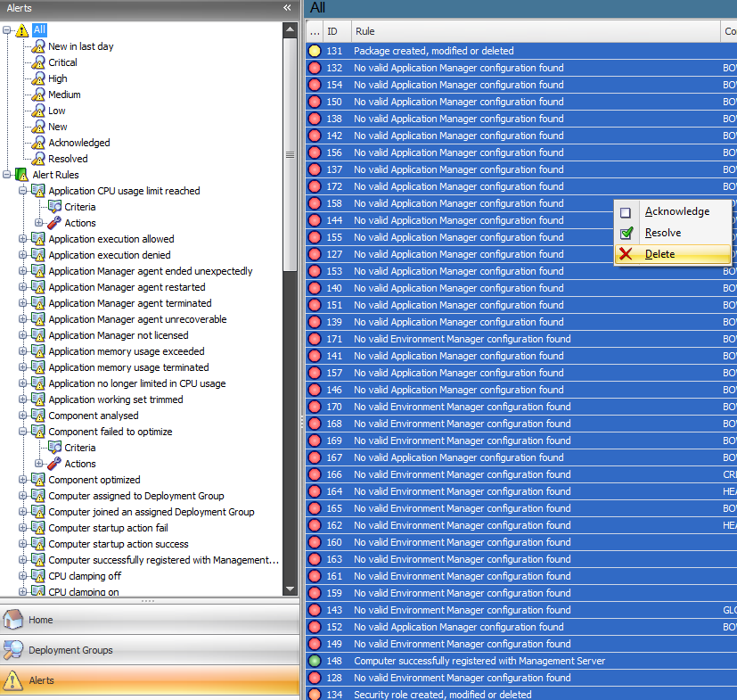This screenshot has height=700, width=737.
Task: Click the New in last day filter icon
Action: [38, 46]
